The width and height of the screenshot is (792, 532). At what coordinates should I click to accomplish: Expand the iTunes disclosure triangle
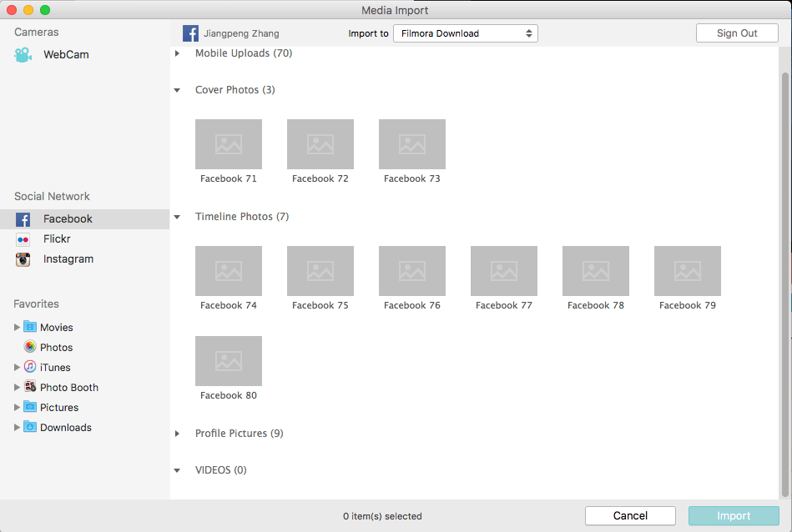click(17, 368)
